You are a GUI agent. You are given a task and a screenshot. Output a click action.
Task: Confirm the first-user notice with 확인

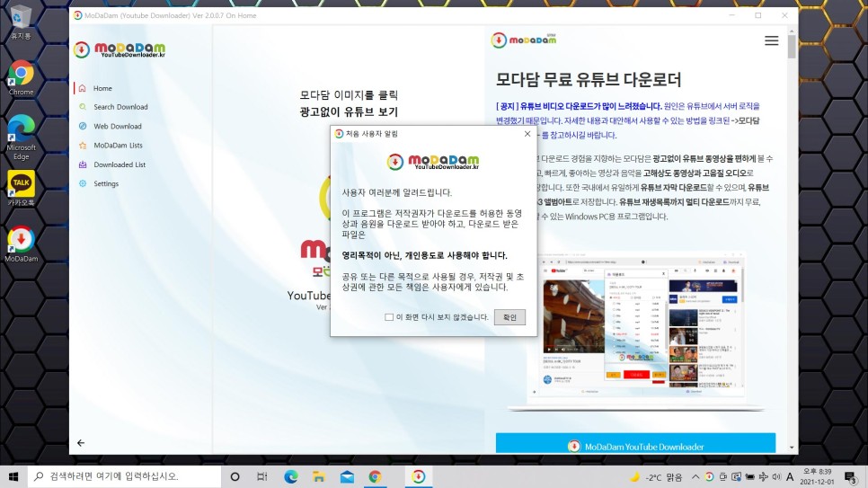point(509,317)
